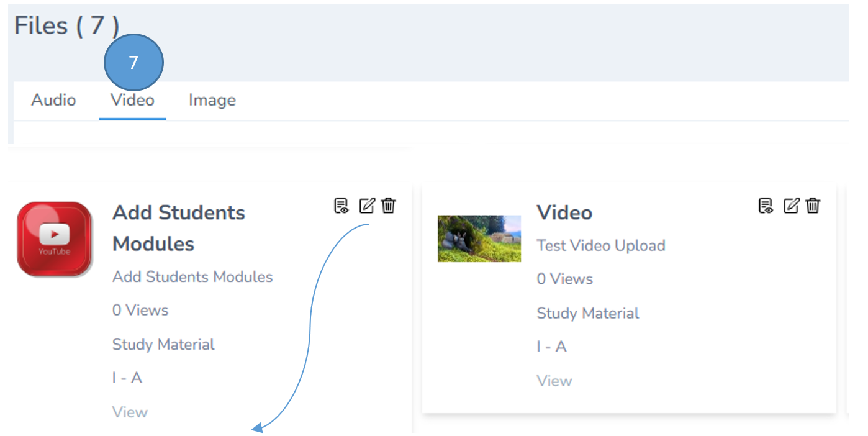This screenshot has width=868, height=436.
Task: Select the Video tab
Action: 132,100
